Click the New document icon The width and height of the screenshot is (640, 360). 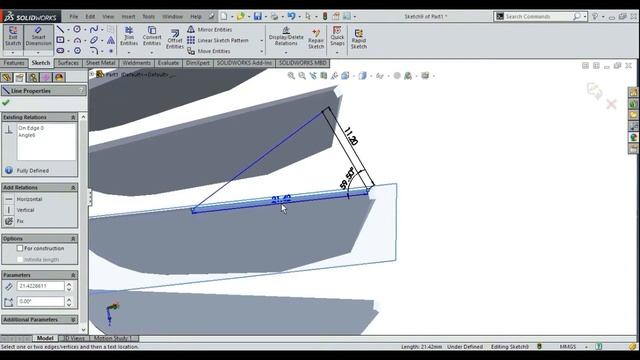click(224, 16)
